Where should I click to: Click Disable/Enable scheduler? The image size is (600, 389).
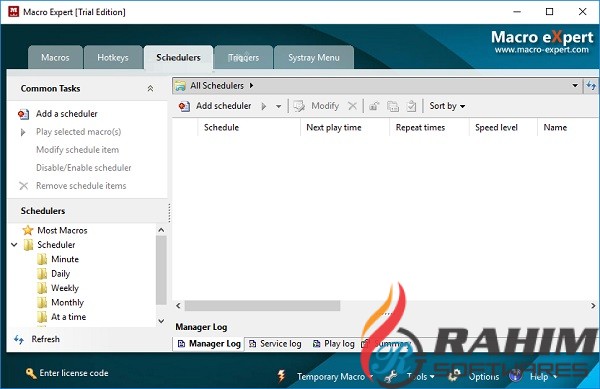83,168
